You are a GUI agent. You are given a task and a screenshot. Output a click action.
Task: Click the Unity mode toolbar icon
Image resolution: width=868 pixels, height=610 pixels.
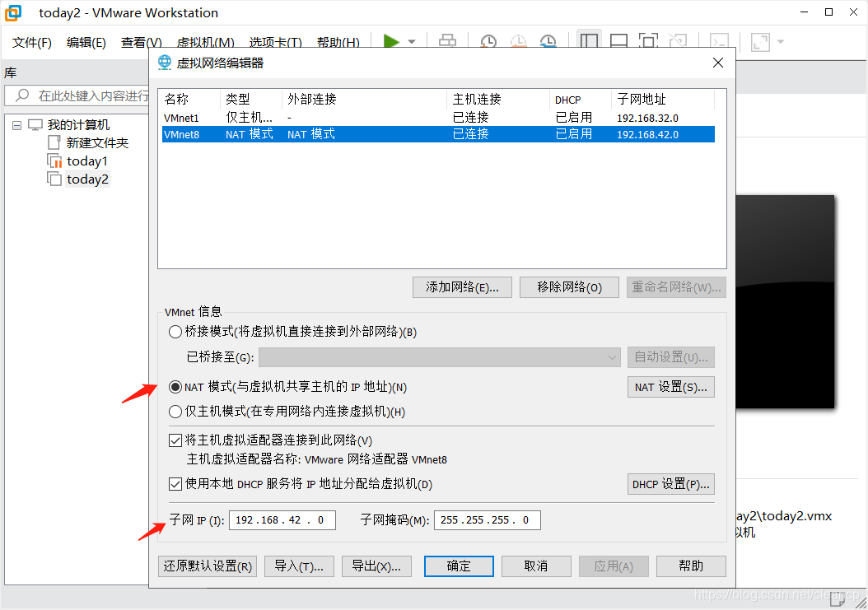678,41
